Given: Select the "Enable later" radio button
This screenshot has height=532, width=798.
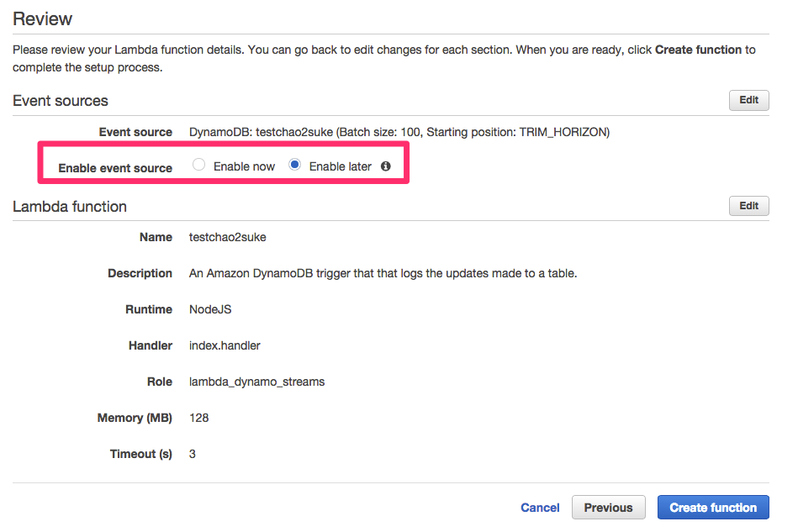Looking at the screenshot, I should (293, 166).
